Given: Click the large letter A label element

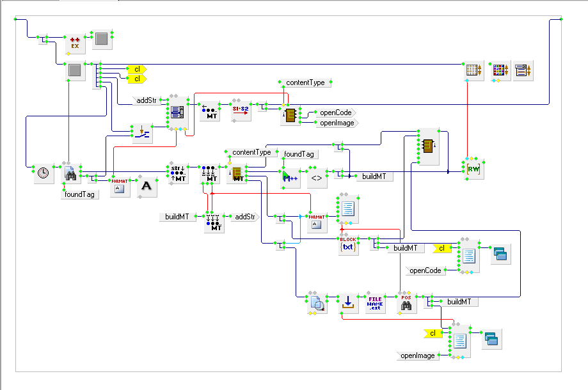Looking at the screenshot, I should point(147,187).
